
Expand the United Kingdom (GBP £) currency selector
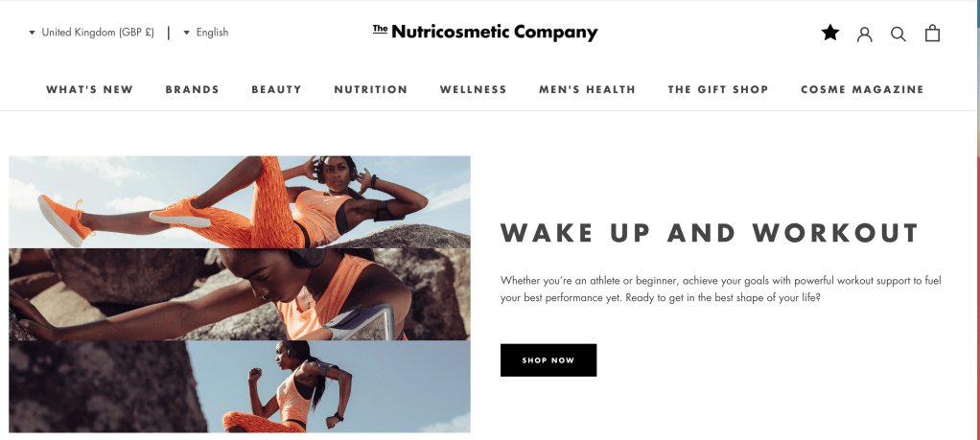pos(91,33)
